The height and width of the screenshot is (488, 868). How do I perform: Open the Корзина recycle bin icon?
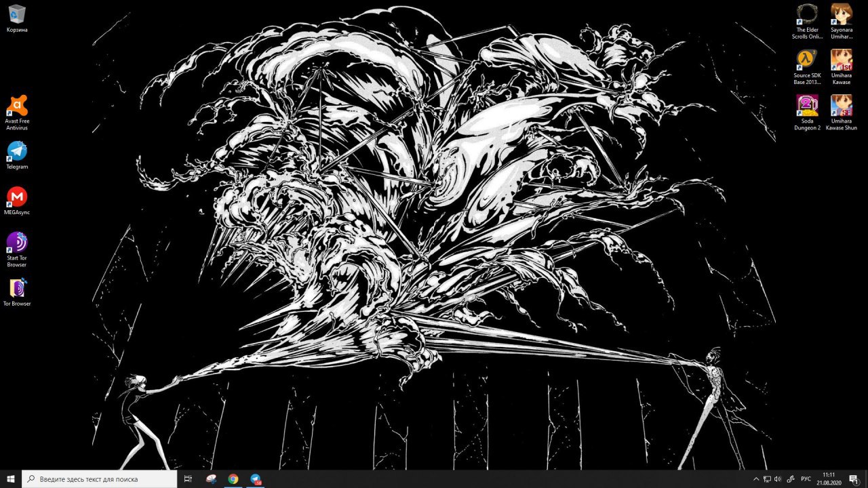[x=17, y=18]
